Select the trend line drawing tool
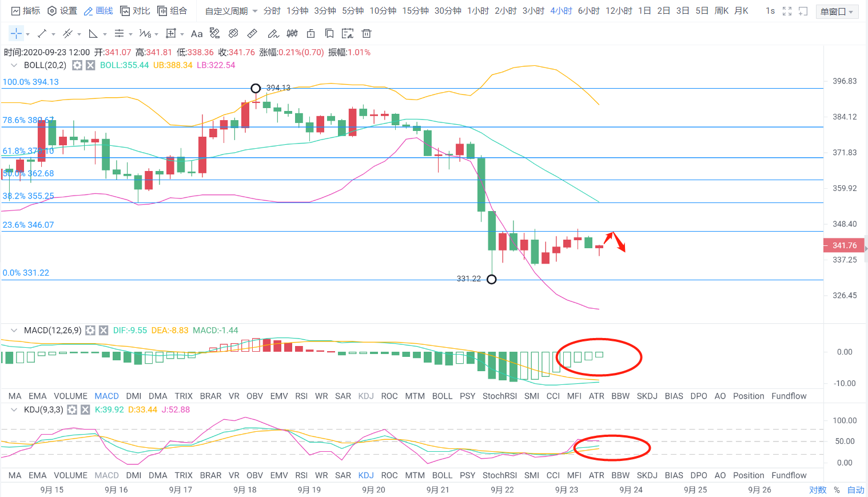The height and width of the screenshot is (497, 868). pos(42,34)
